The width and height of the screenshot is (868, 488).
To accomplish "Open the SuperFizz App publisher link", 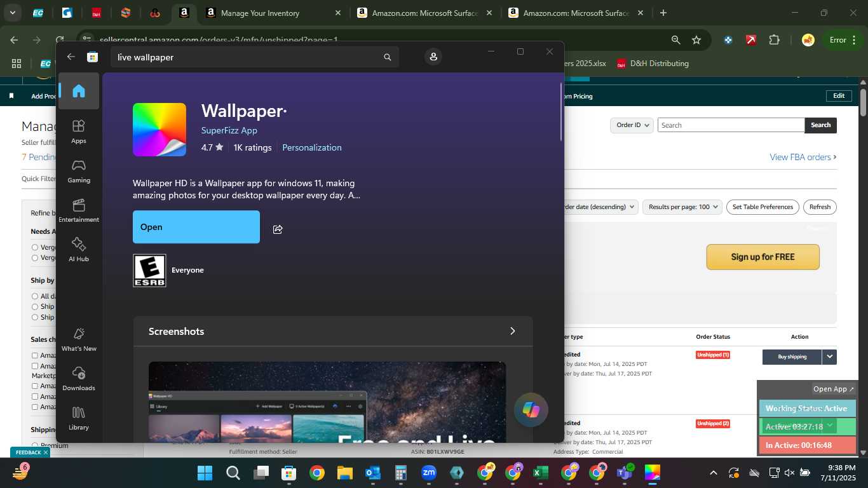I will click(x=229, y=130).
